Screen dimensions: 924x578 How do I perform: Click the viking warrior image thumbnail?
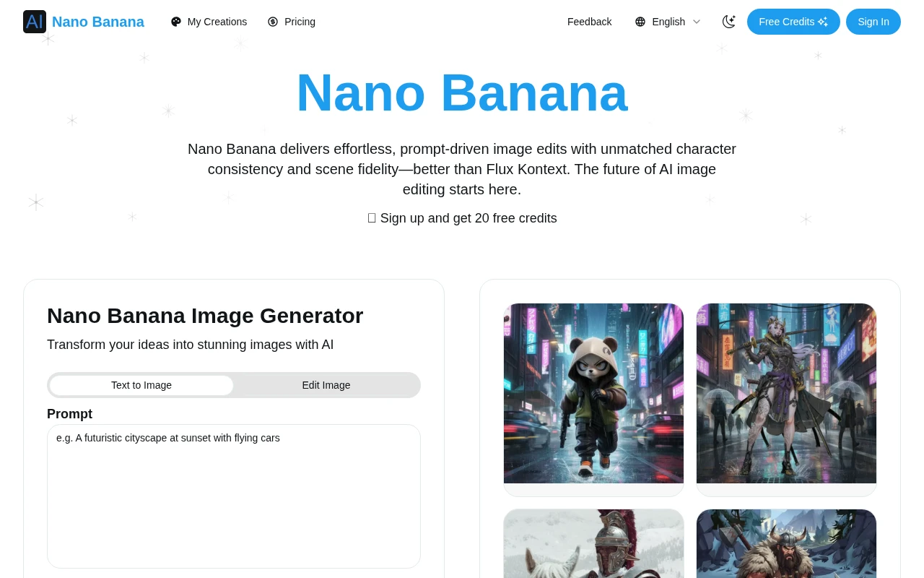[x=786, y=543]
